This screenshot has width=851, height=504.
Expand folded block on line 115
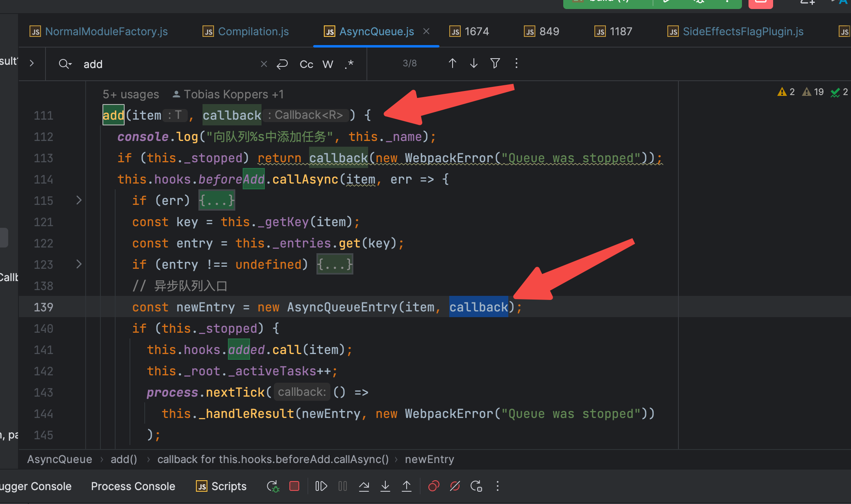[79, 200]
